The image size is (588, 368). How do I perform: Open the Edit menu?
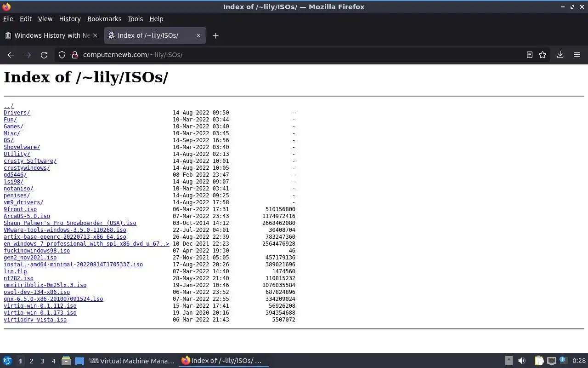tap(26, 19)
